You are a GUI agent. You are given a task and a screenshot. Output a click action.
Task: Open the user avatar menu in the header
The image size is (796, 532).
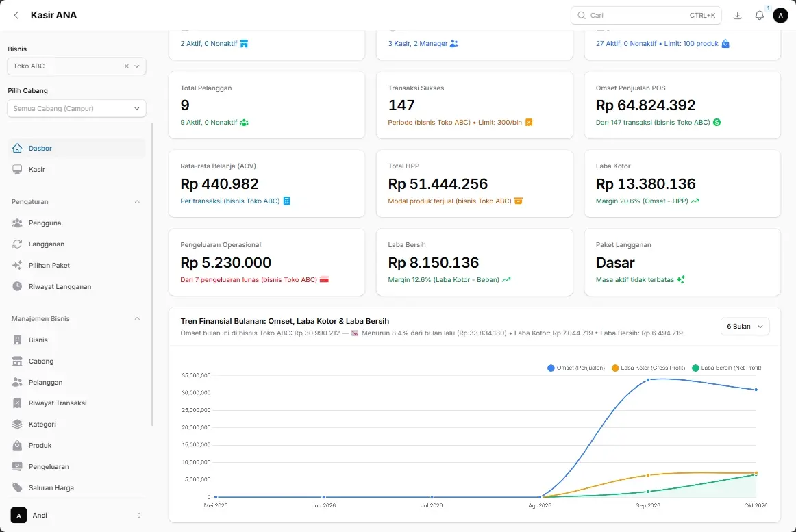coord(780,15)
